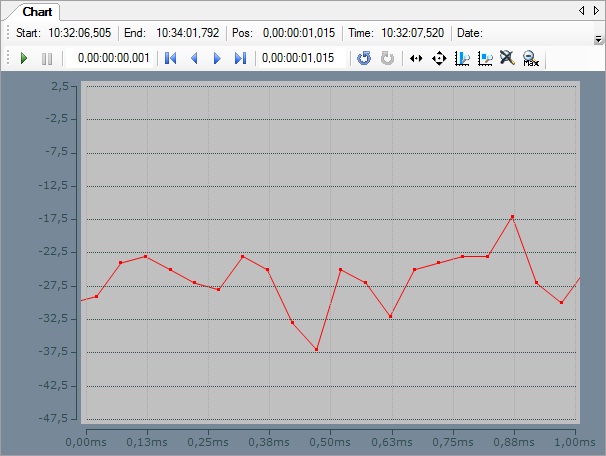Click the X-axis label 0,00ms
Screen dimensions: 606x456
[86, 442]
